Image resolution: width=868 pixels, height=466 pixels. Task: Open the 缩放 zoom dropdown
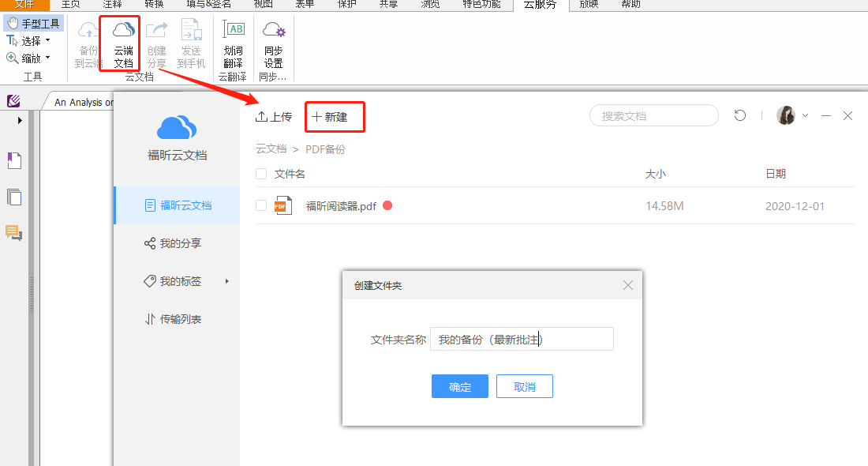(x=47, y=57)
